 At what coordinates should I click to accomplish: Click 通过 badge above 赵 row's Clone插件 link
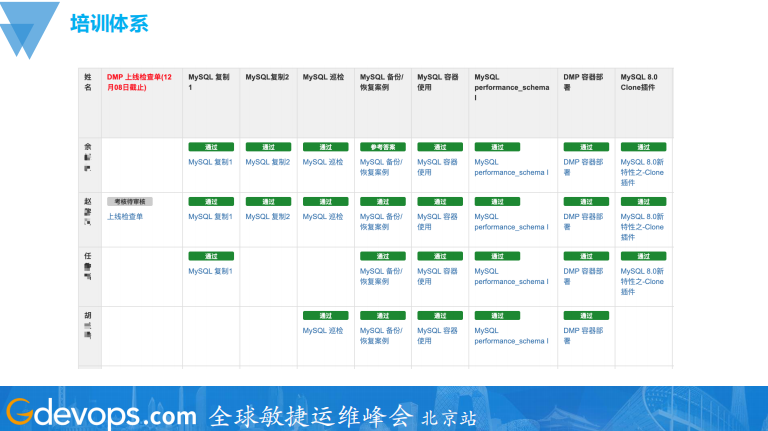point(644,201)
